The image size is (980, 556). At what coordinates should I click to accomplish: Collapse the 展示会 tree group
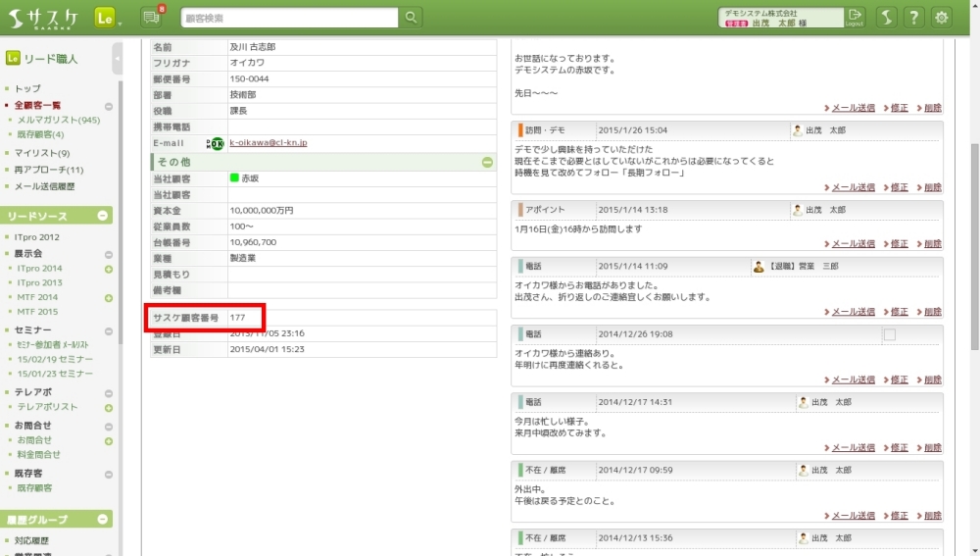tap(109, 254)
